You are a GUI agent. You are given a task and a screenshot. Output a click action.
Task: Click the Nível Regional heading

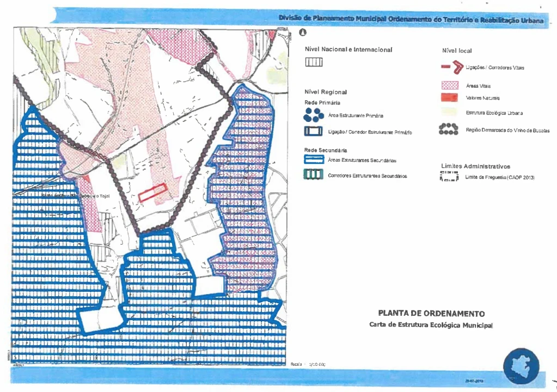point(326,92)
